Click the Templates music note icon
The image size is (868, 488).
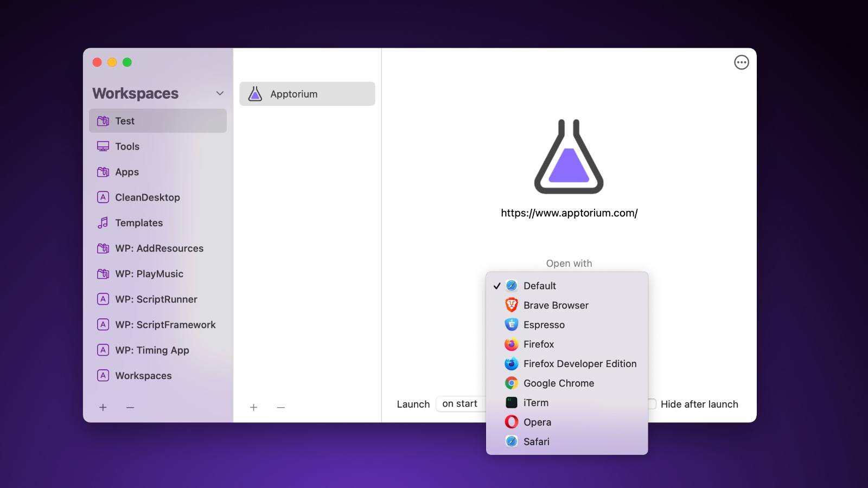pyautogui.click(x=103, y=223)
